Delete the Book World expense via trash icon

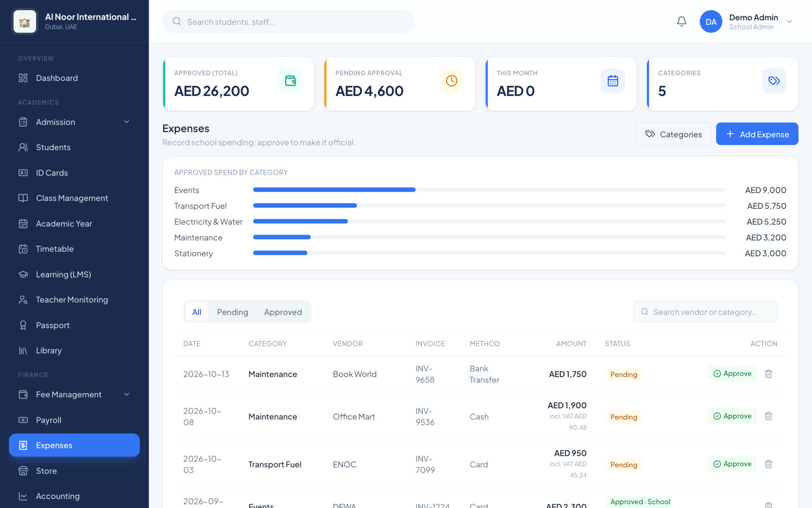768,374
